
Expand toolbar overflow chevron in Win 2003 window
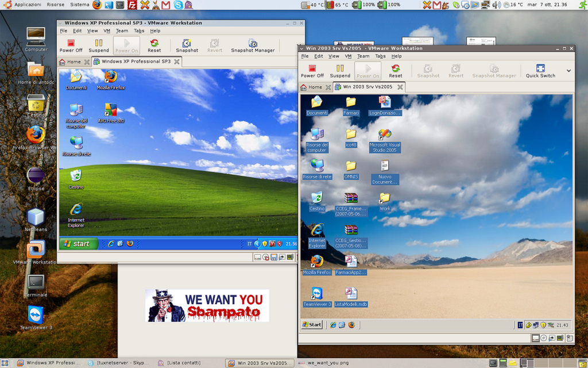(x=568, y=71)
